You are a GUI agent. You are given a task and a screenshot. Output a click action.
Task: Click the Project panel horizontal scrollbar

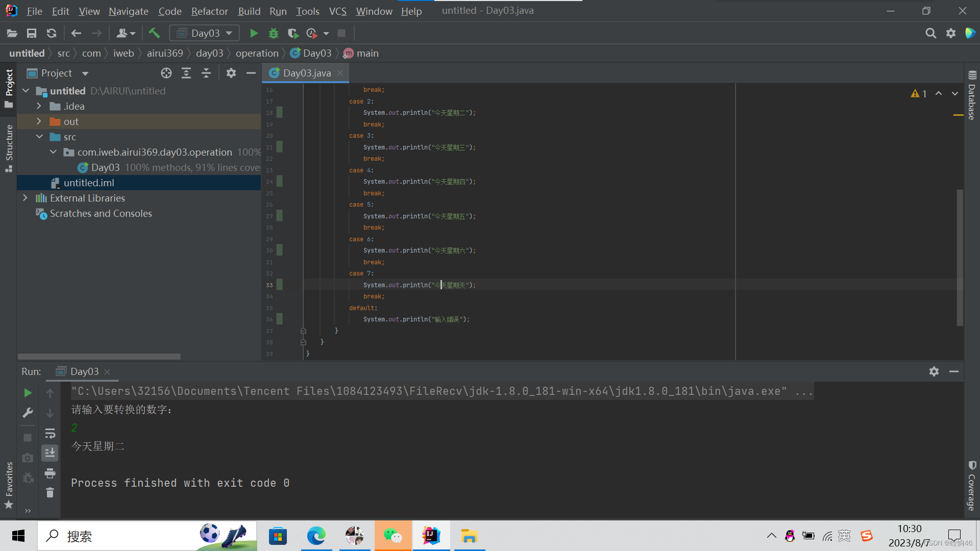(x=99, y=357)
